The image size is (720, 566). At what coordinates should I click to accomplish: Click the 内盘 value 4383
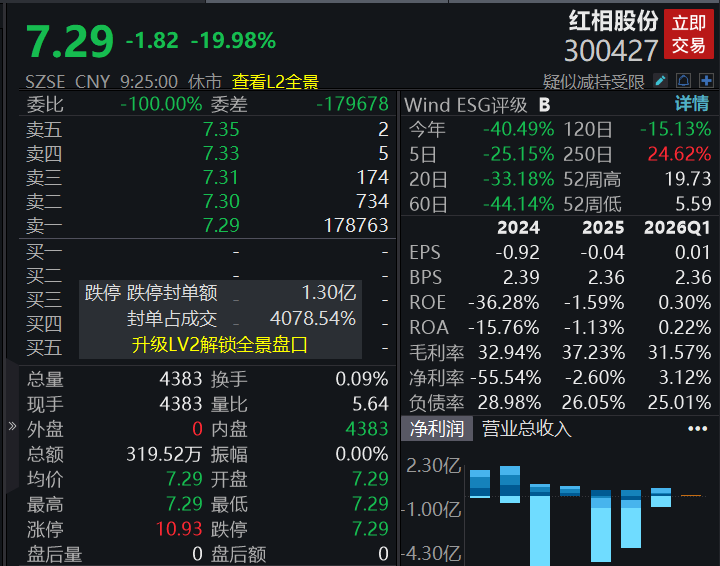[366, 429]
